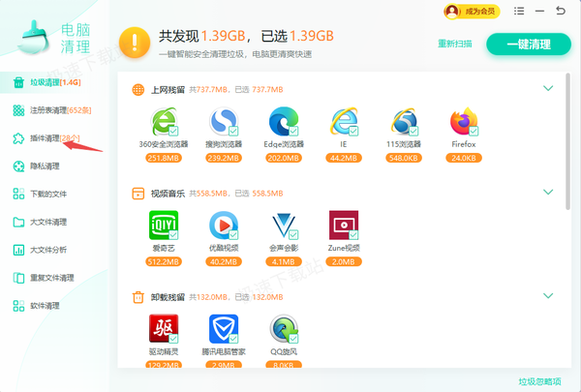The width and height of the screenshot is (581, 392).
Task: Toggle the QQ旋风 checkbox
Action: (x=293, y=338)
